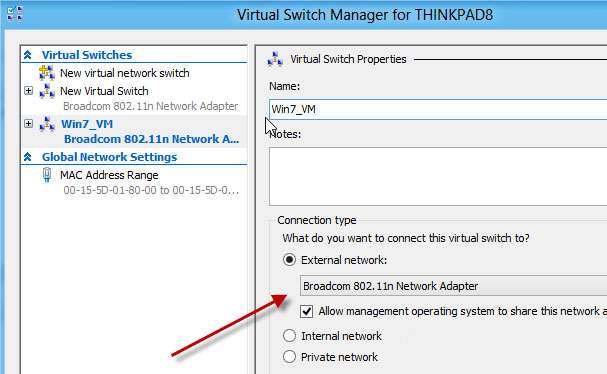
Task: Select New virtual network switch entry
Action: [x=125, y=73]
